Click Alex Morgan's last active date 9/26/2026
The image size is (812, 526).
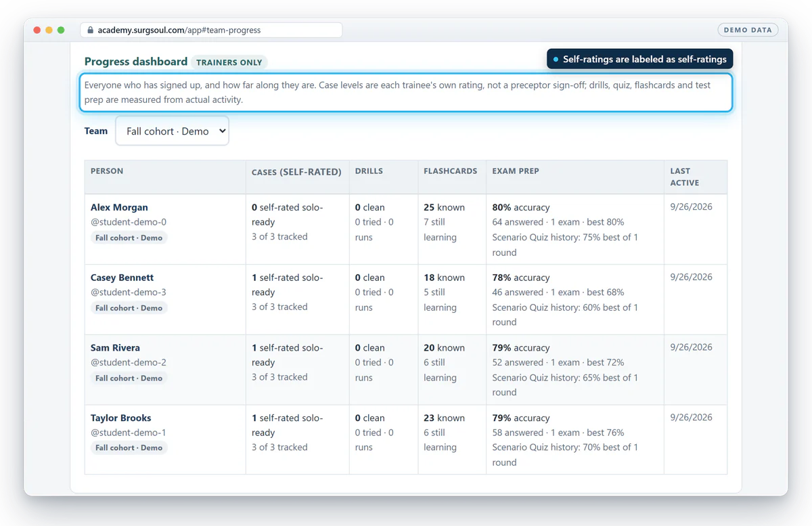coord(691,206)
